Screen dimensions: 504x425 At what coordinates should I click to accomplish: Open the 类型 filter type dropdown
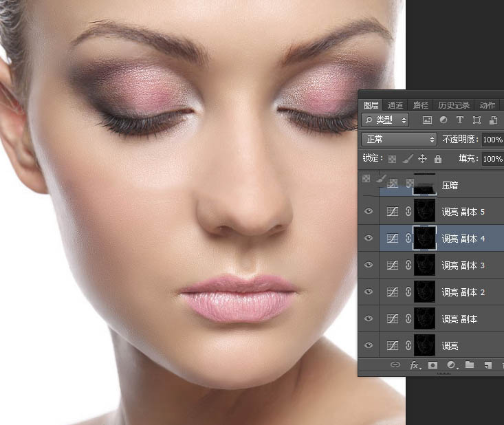coord(386,120)
